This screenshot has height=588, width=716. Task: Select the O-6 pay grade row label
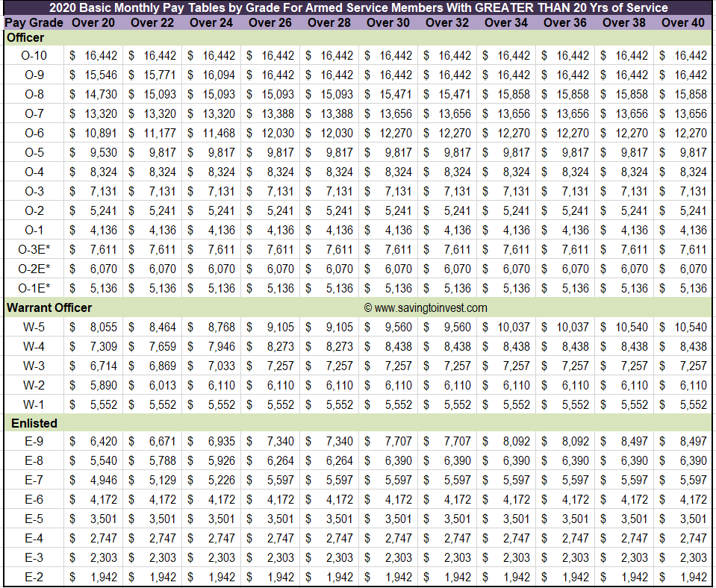(34, 134)
